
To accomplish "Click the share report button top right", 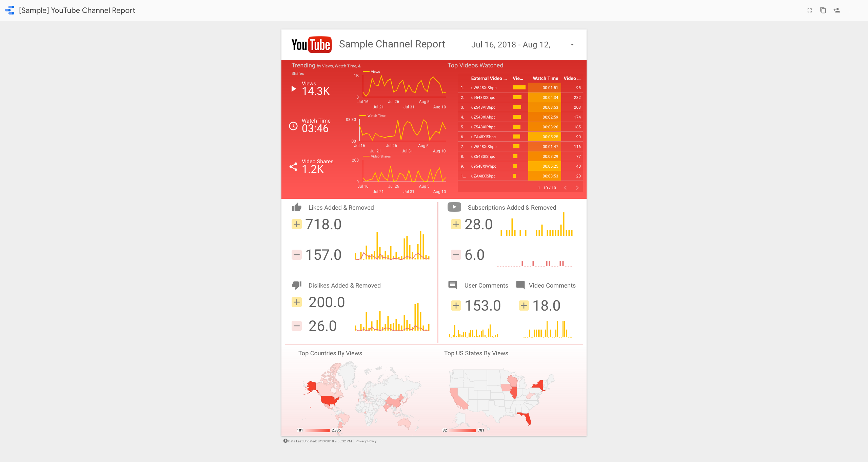I will (836, 10).
